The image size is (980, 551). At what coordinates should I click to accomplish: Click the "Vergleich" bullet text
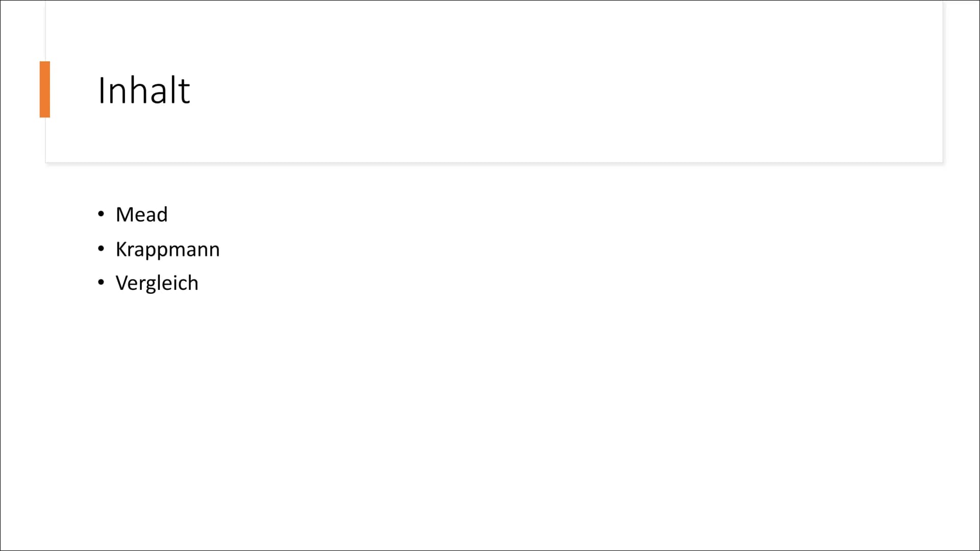point(157,283)
